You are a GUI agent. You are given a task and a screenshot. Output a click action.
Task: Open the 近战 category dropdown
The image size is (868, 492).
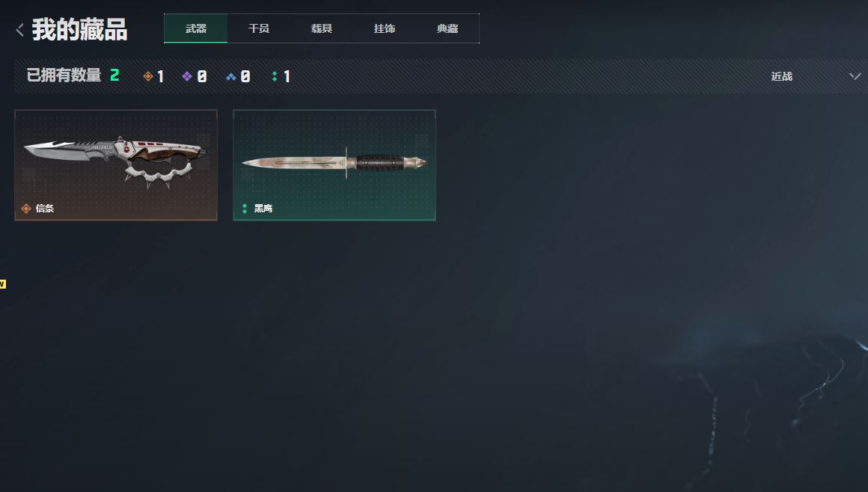[782, 76]
